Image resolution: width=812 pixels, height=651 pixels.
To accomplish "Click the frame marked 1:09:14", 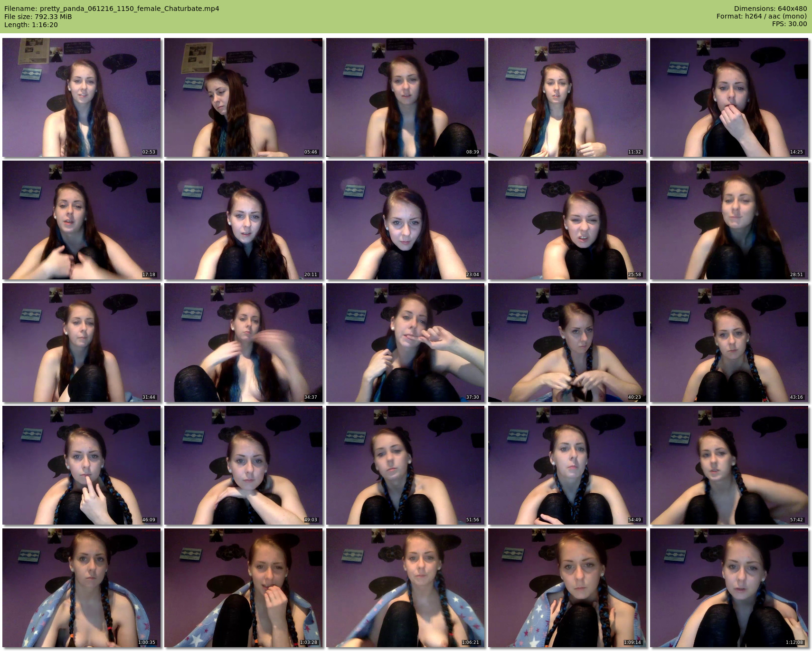I will pos(567,588).
